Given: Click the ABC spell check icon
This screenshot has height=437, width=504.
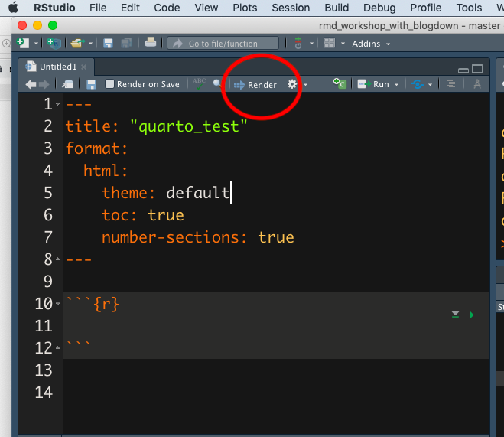Looking at the screenshot, I should coord(199,83).
